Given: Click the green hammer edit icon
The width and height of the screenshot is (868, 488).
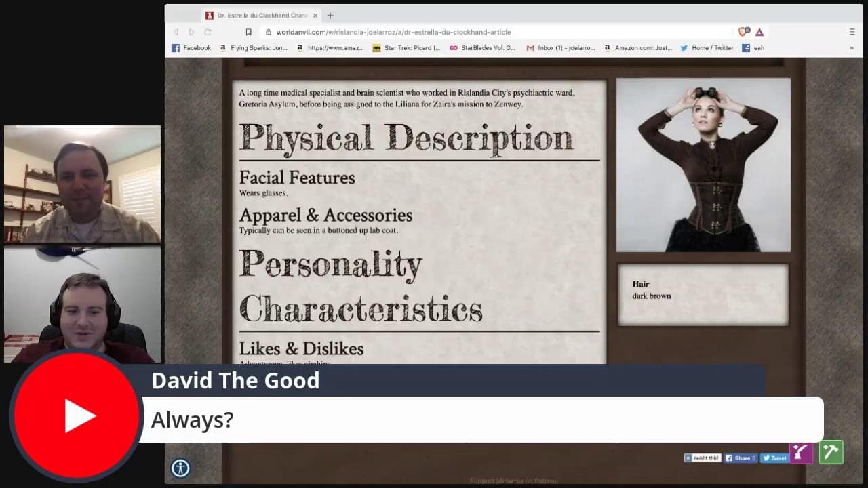Looking at the screenshot, I should tap(831, 452).
